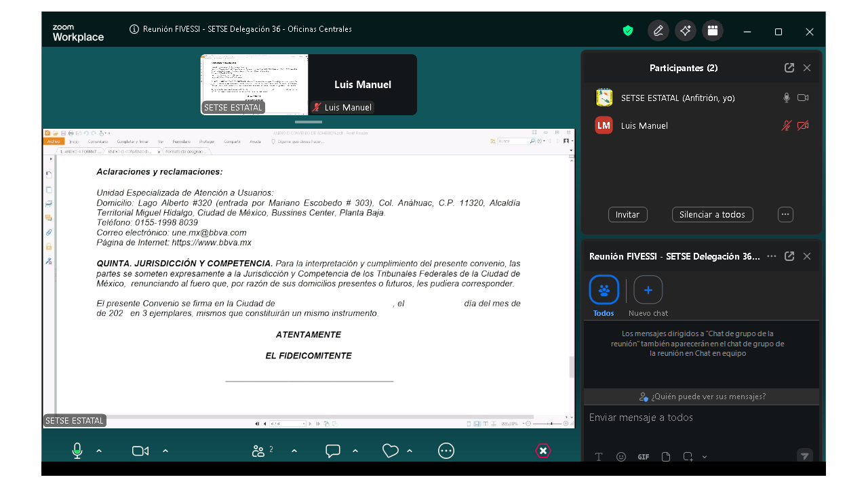Expand audio options arrow beside microphone
The width and height of the screenshot is (868, 488).
coord(99,451)
